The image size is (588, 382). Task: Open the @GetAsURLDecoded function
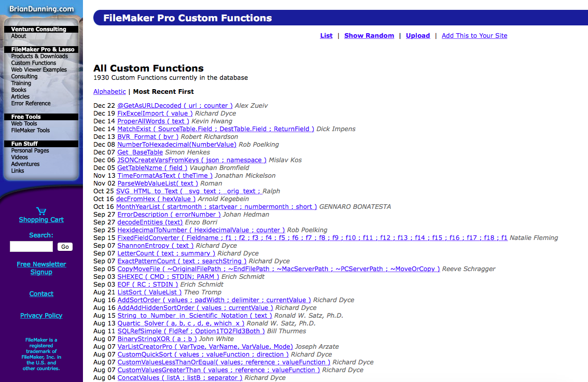click(175, 106)
